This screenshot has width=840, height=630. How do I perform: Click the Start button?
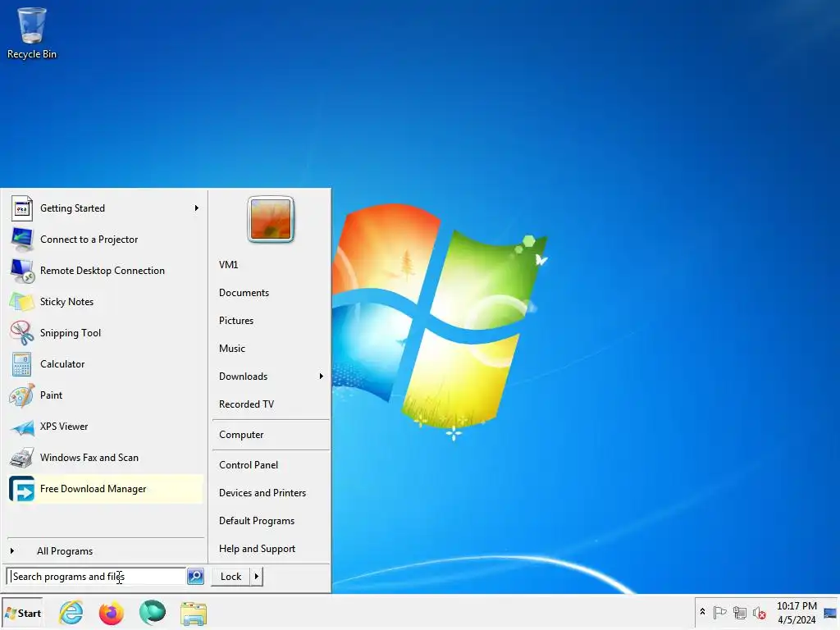[22, 613]
